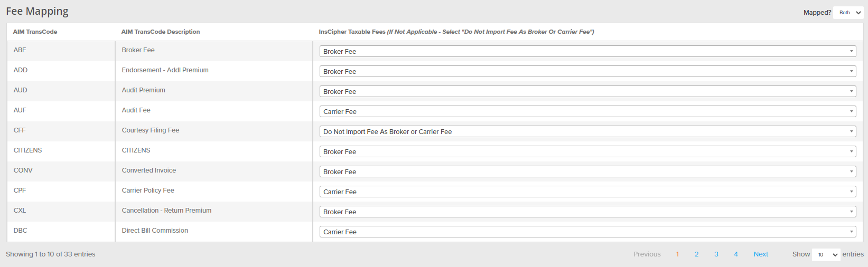Viewport: 868px width, 267px height.
Task: Open the Courtesy Filing Fee mapping dropdown
Action: click(587, 131)
